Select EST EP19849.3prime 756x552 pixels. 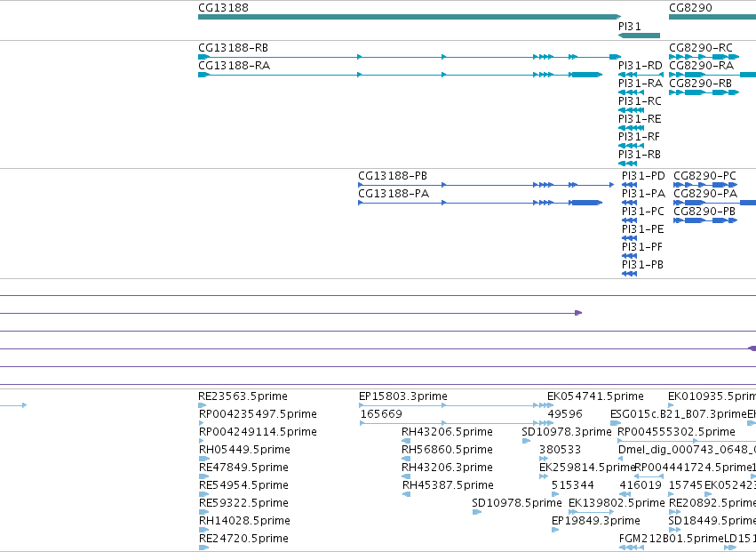click(596, 521)
